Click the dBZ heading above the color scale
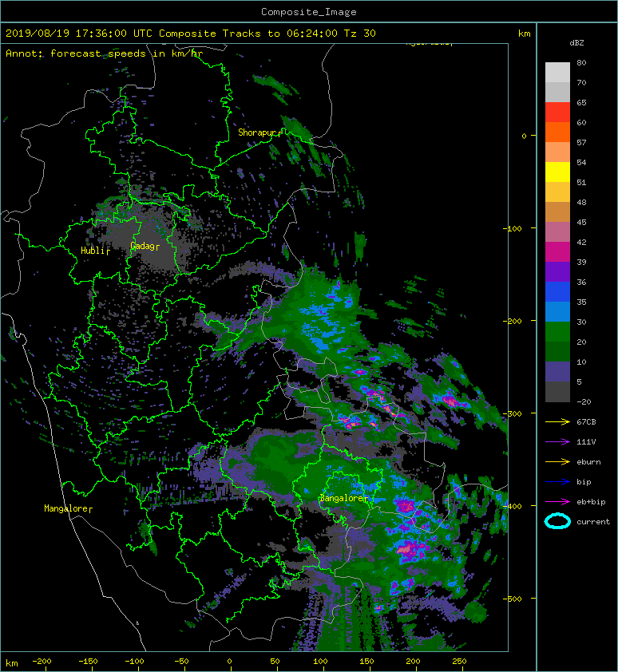618x672 pixels. click(576, 43)
